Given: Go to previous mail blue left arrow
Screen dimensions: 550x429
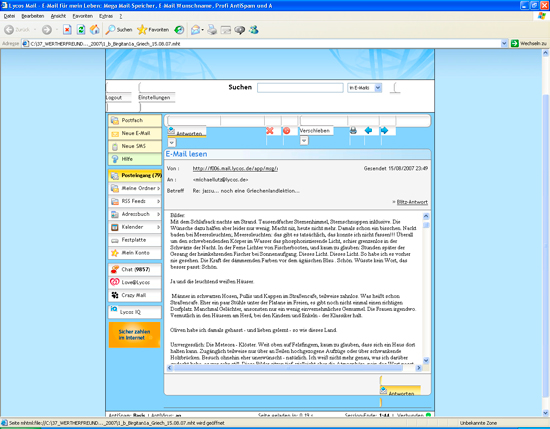Looking at the screenshot, I should point(368,130).
